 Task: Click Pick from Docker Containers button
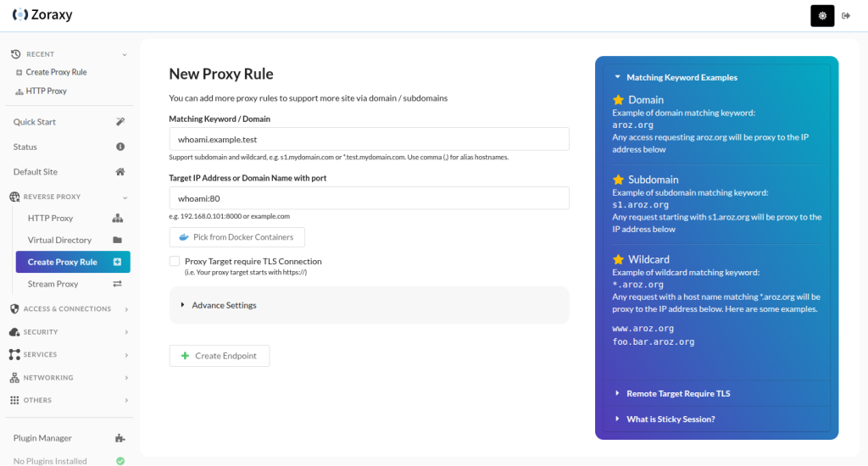pyautogui.click(x=237, y=237)
